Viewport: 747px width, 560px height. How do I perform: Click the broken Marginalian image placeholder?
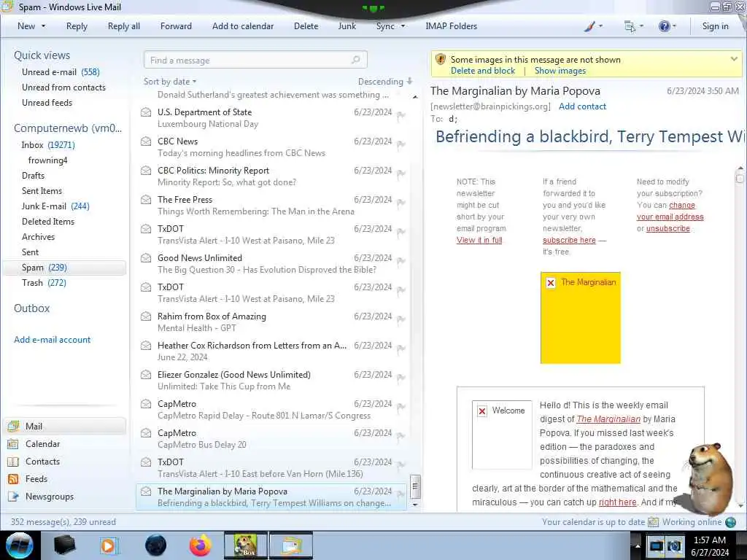pos(580,318)
